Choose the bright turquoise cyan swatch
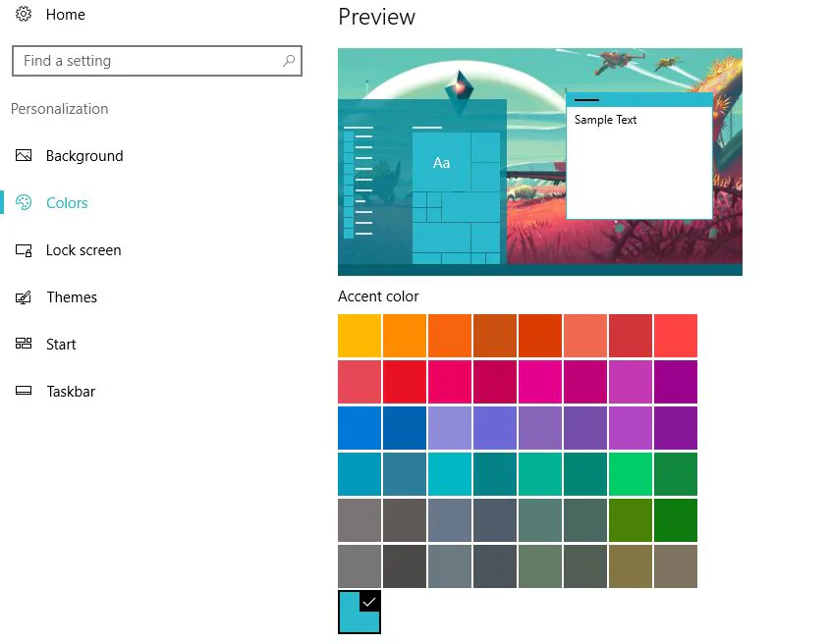The width and height of the screenshot is (828, 644). 450,474
